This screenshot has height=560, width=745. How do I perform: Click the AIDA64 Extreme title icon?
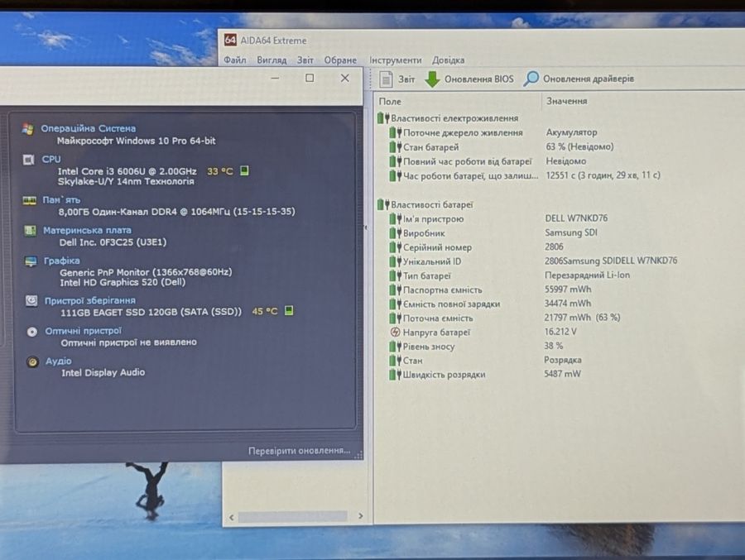230,40
